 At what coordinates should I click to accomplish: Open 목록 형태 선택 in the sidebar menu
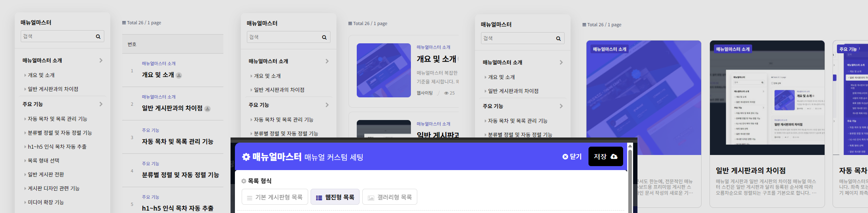[x=43, y=161]
